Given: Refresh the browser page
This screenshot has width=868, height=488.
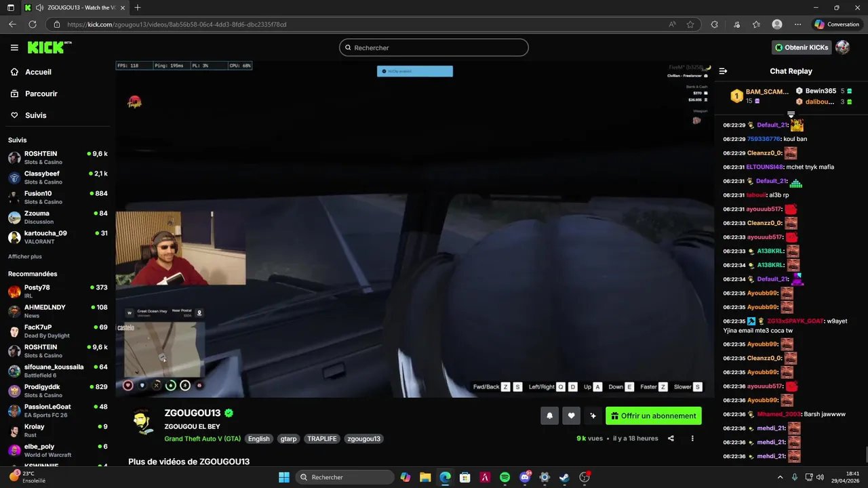Looking at the screenshot, I should point(32,24).
